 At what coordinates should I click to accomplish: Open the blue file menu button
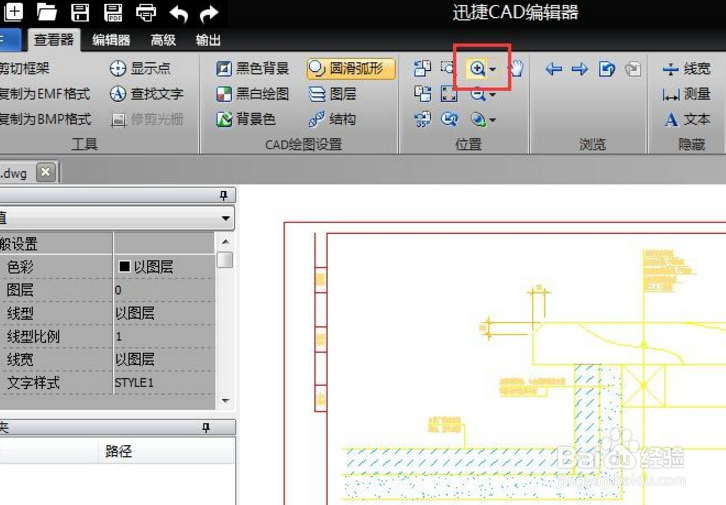[9, 40]
